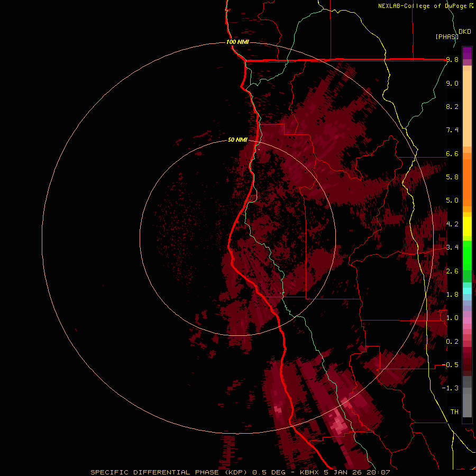
Task: Click the [PHAS] label above the color scale
Action: [x=446, y=36]
